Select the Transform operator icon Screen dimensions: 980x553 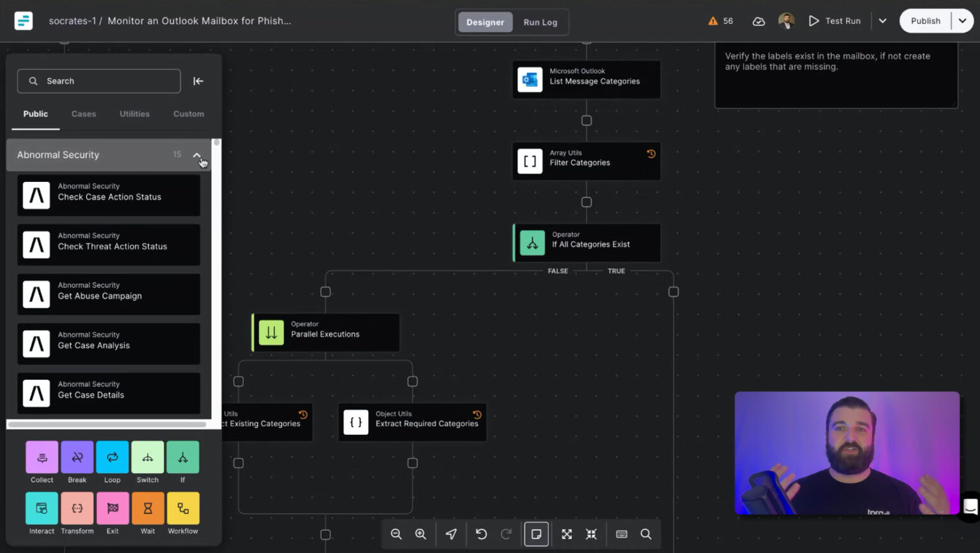point(77,510)
